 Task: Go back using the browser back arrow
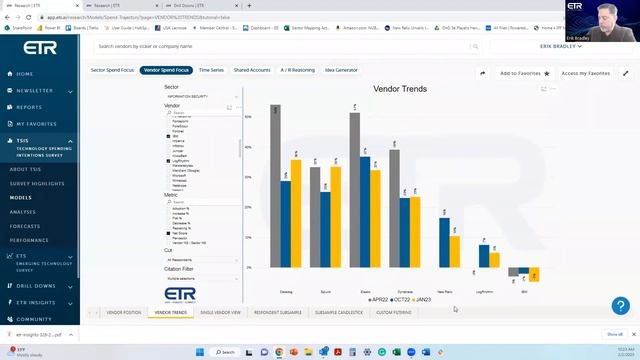pyautogui.click(x=7, y=18)
